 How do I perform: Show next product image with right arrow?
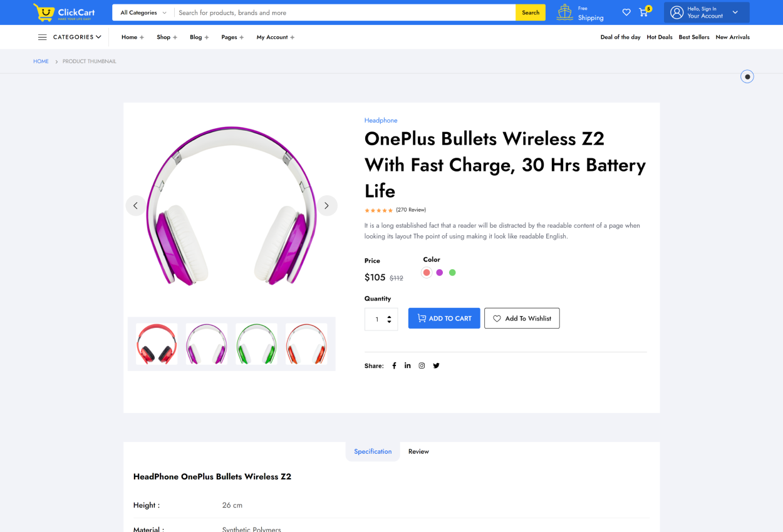326,206
